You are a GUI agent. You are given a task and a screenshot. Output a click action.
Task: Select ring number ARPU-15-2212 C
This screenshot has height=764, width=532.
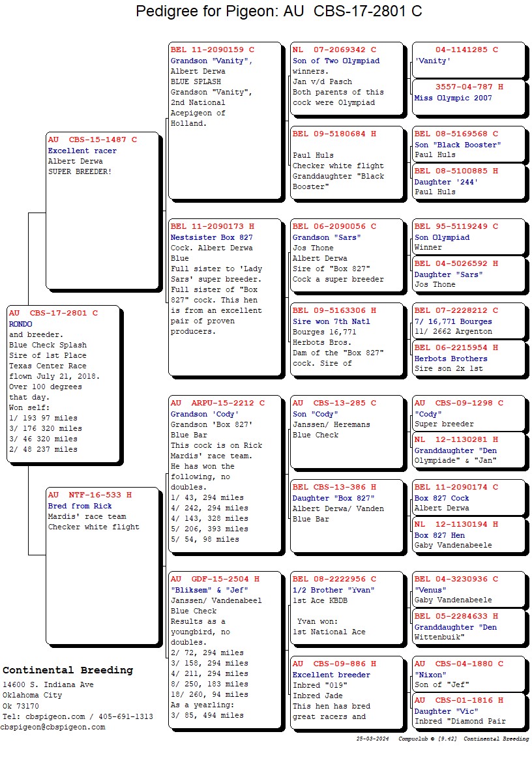click(217, 403)
